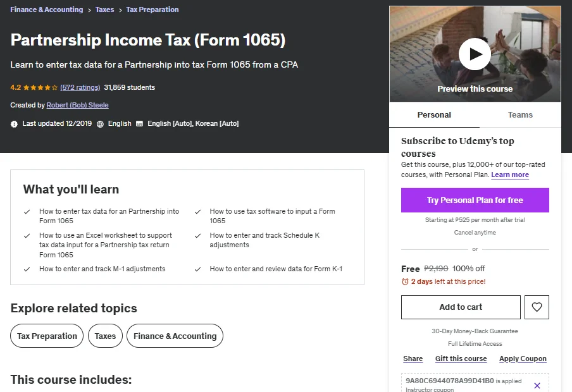This screenshot has height=392, width=572.
Task: Click the star rating icons
Action: pos(40,87)
